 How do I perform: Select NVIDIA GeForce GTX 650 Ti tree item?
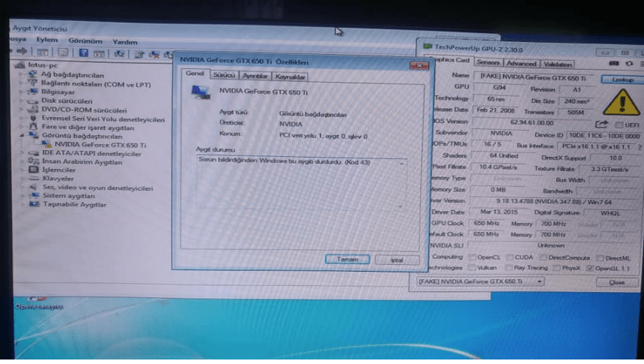[100, 145]
